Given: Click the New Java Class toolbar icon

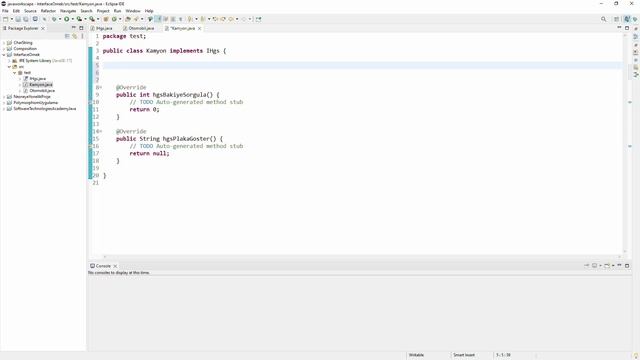Looking at the screenshot, I should point(114,19).
